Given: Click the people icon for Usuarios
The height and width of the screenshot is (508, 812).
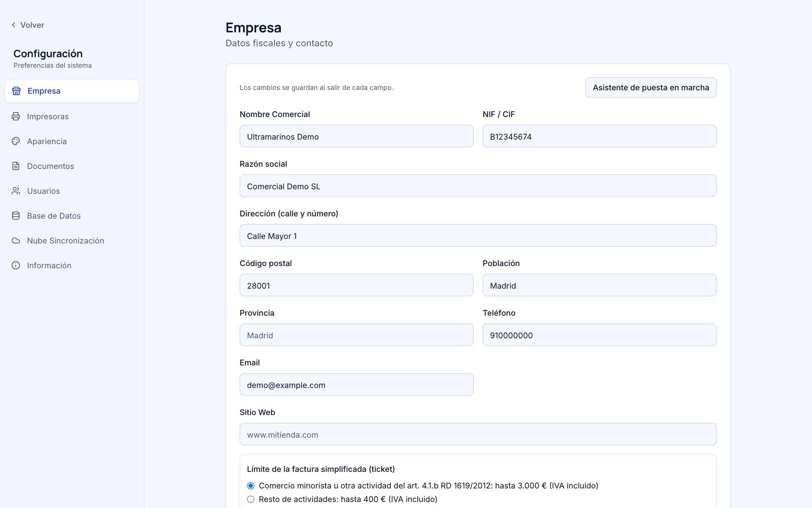Looking at the screenshot, I should pyautogui.click(x=16, y=191).
